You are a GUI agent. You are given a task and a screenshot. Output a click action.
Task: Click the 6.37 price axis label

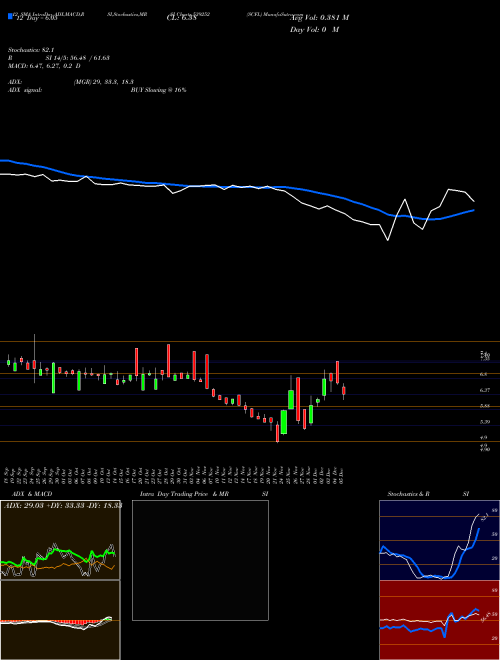tap(484, 390)
